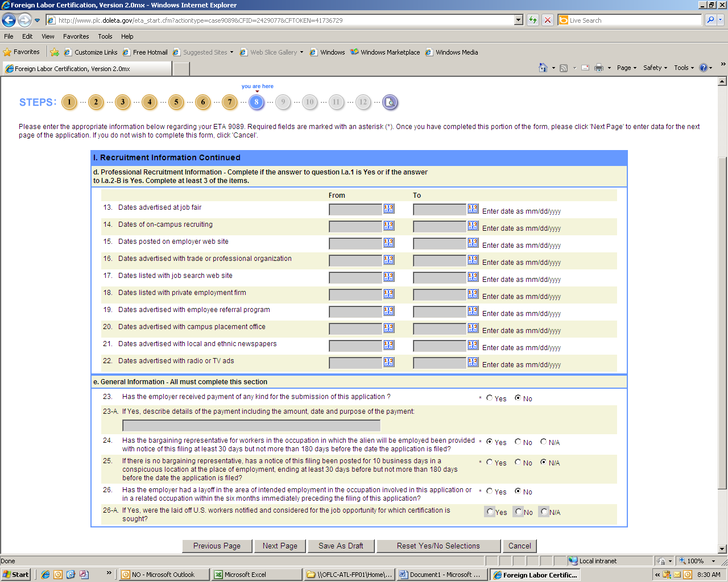The height and width of the screenshot is (582, 728).
Task: Click the Next Page button
Action: pos(280,546)
